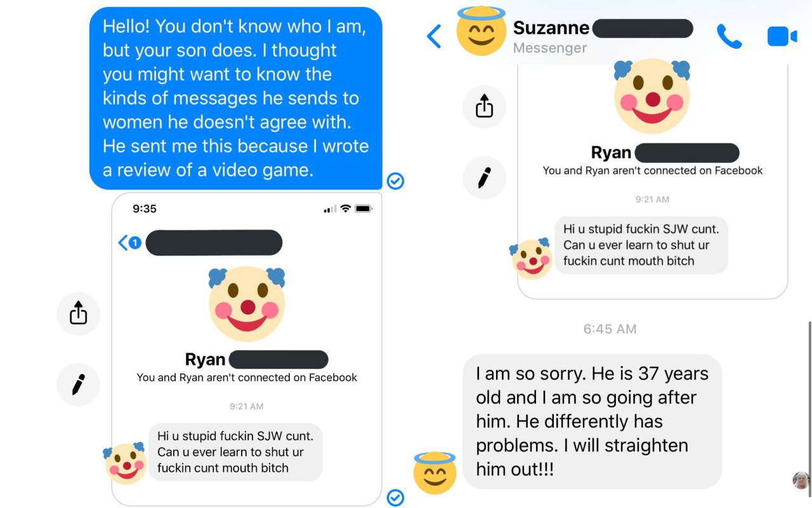The height and width of the screenshot is (508, 812).
Task: Edit the left screenshot with the pen icon
Action: 79,384
